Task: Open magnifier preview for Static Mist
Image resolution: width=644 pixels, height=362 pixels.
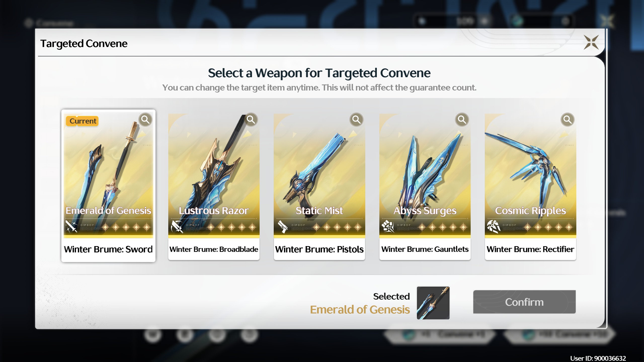Action: 356,119
